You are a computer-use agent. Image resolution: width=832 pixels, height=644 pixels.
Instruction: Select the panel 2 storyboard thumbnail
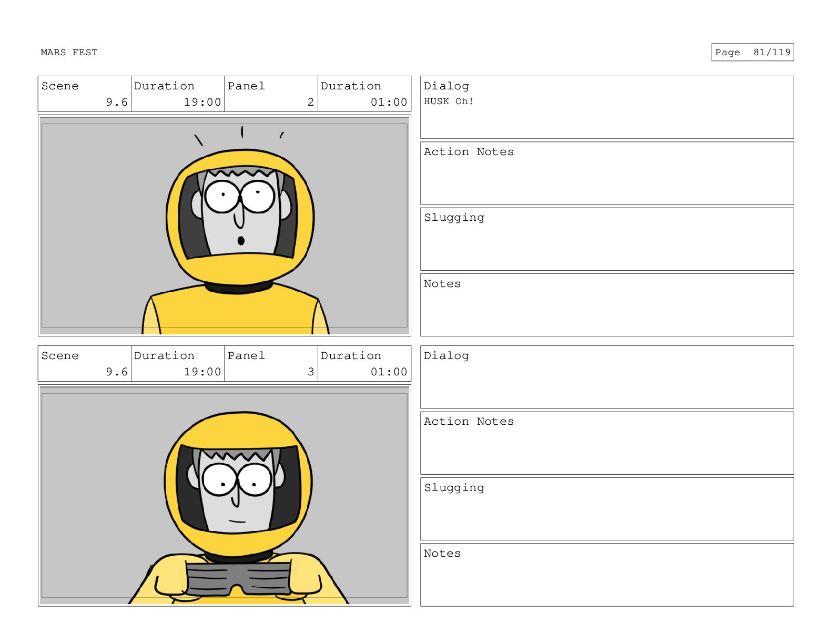(225, 226)
